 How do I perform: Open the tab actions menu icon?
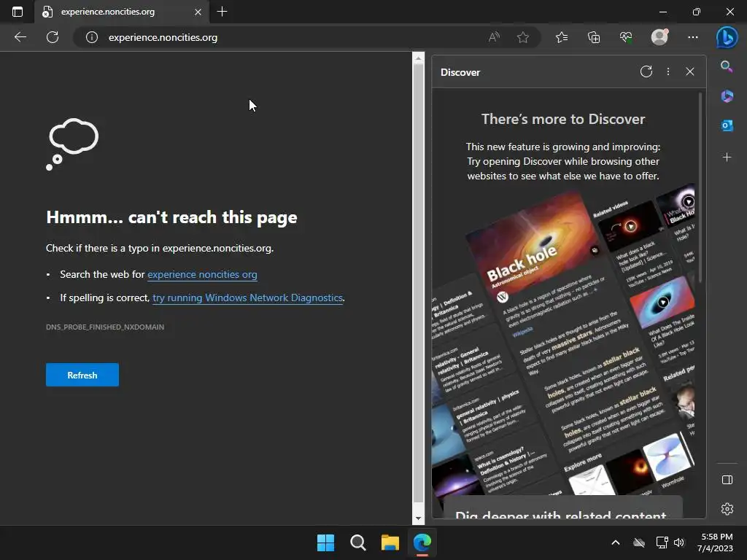click(18, 12)
